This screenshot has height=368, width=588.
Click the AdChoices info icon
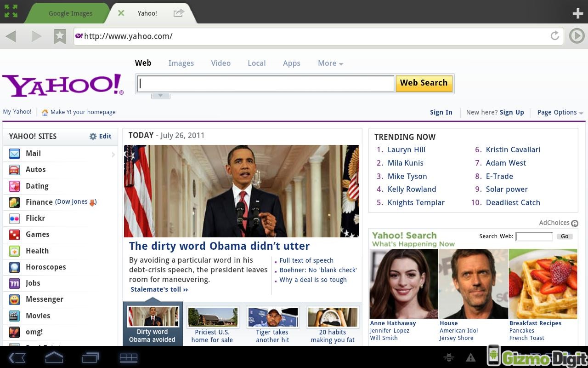574,223
